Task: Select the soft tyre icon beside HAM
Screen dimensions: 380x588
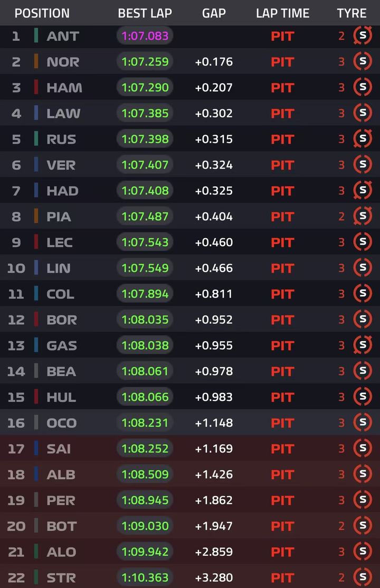Action: 363,87
